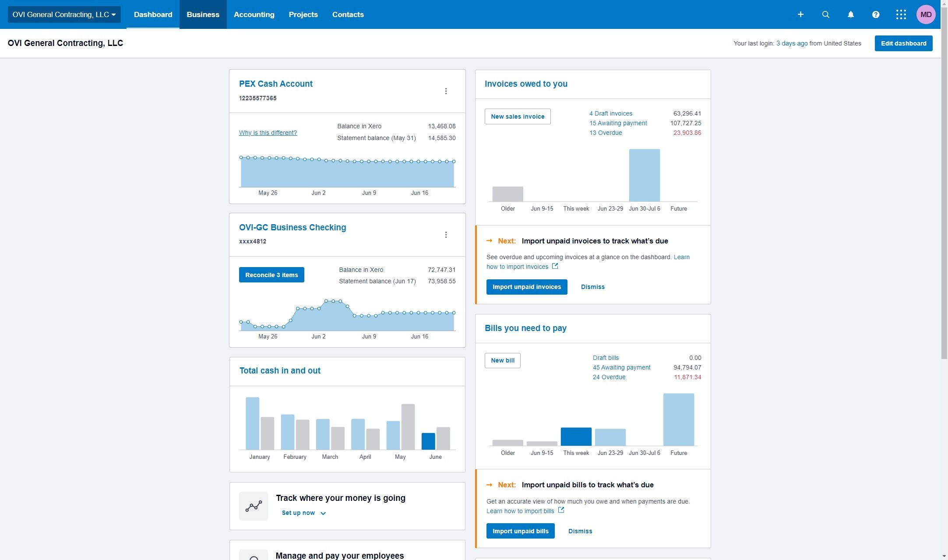Click external link icon after import invoices
The width and height of the screenshot is (948, 560).
[x=555, y=266]
